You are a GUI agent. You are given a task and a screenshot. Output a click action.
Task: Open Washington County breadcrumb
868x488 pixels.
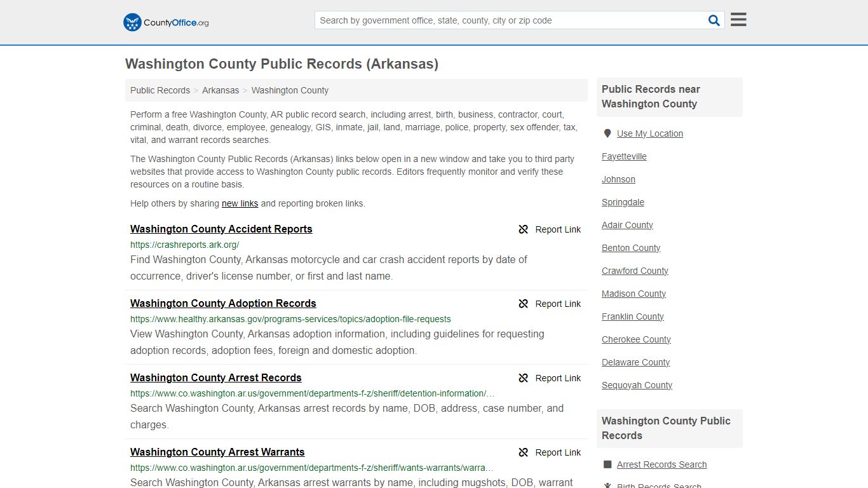pyautogui.click(x=290, y=90)
